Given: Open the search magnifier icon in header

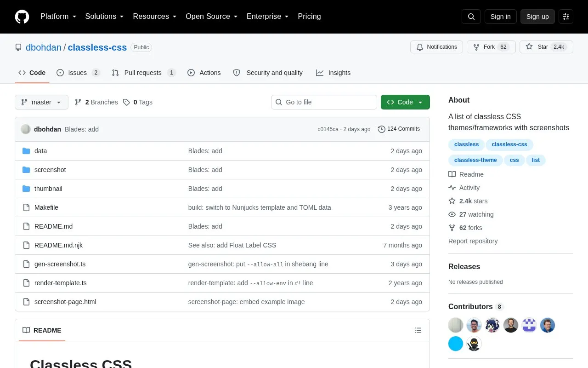Looking at the screenshot, I should 471,17.
